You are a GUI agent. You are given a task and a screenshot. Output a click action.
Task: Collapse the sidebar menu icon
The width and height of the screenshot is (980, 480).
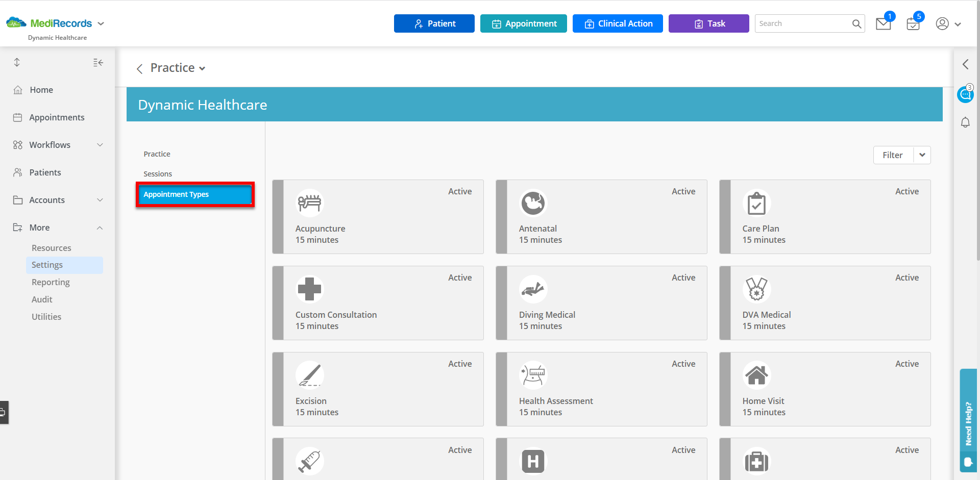pos(98,62)
